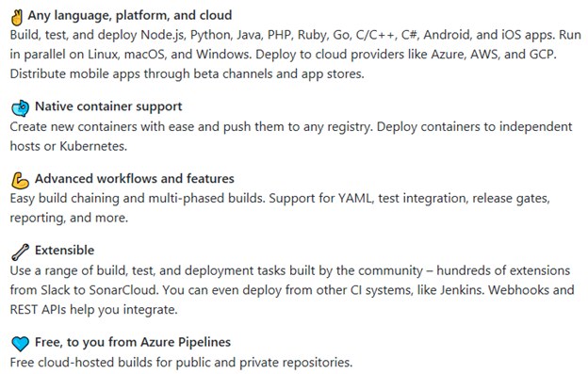Click 'Webhooks' in the Extensible paragraph
Image resolution: width=588 pixels, height=374 pixels.
coord(518,290)
